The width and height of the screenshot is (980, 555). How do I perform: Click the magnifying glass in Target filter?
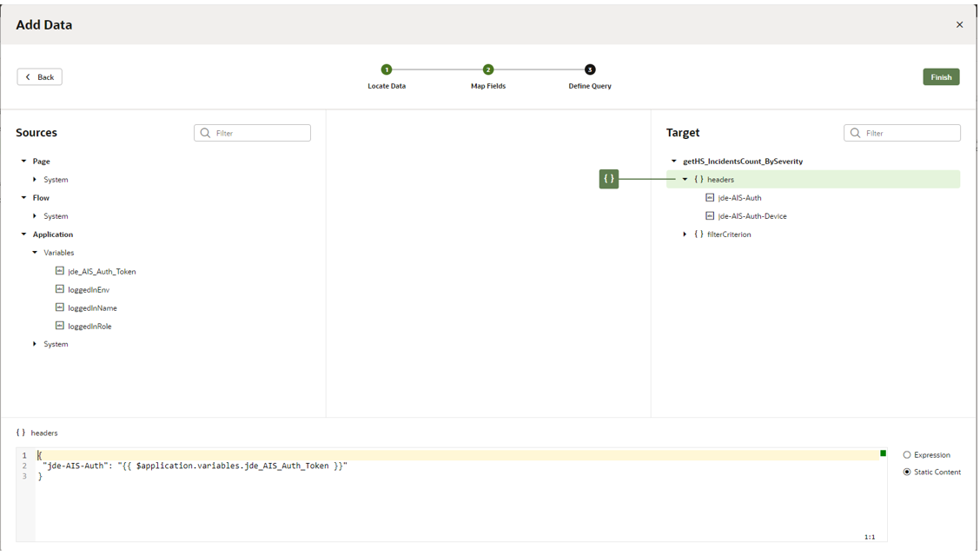coord(854,132)
